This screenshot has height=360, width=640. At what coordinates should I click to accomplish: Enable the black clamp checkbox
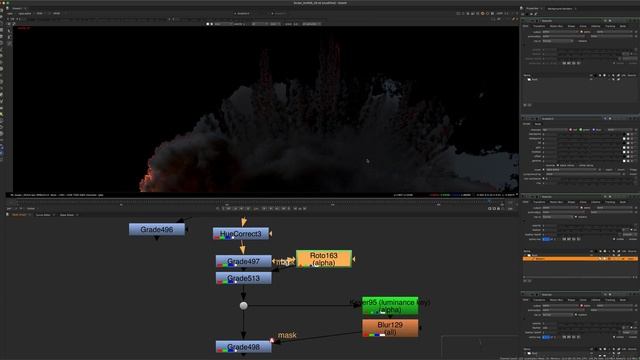click(x=558, y=165)
